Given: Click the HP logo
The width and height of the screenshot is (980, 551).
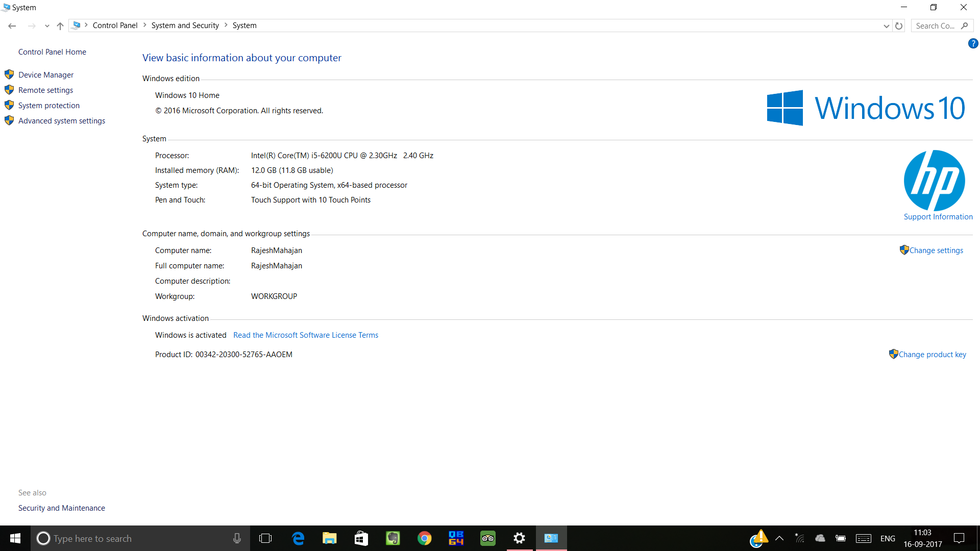Looking at the screenshot, I should [x=934, y=181].
